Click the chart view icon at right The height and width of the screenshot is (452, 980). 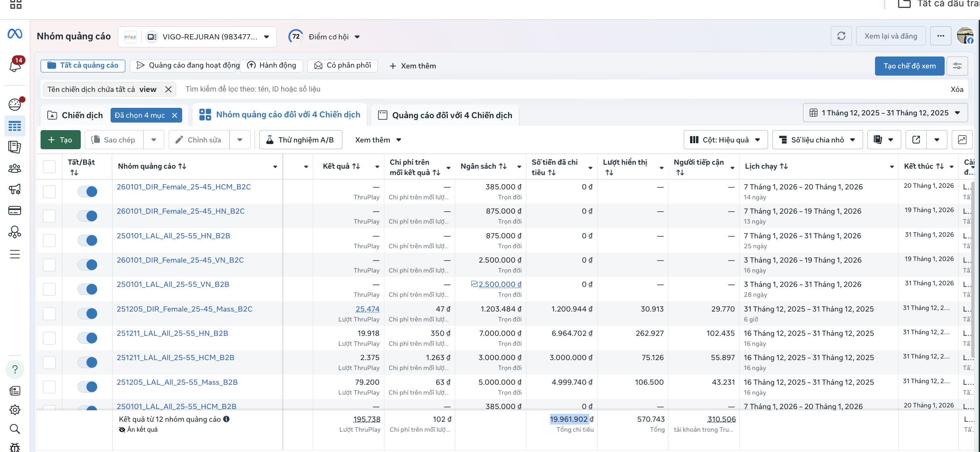(962, 140)
